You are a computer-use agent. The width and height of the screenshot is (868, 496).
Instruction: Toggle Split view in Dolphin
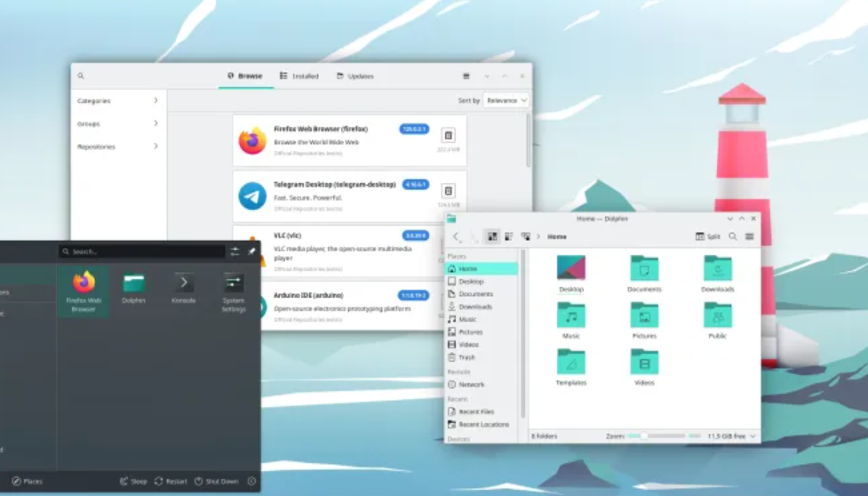707,236
